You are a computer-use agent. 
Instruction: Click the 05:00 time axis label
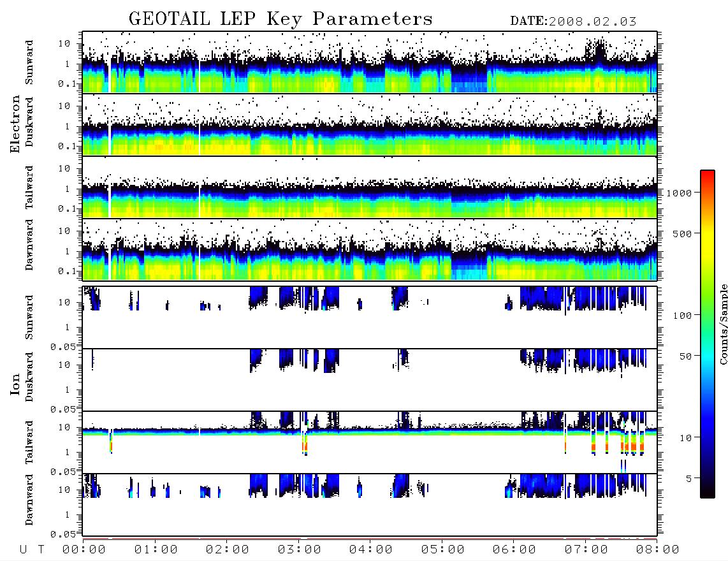click(x=443, y=550)
